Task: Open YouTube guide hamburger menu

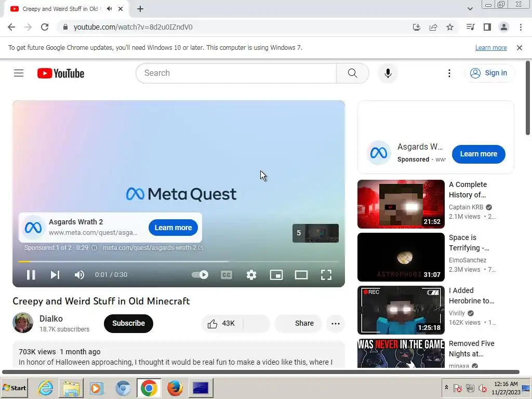Action: click(x=19, y=73)
